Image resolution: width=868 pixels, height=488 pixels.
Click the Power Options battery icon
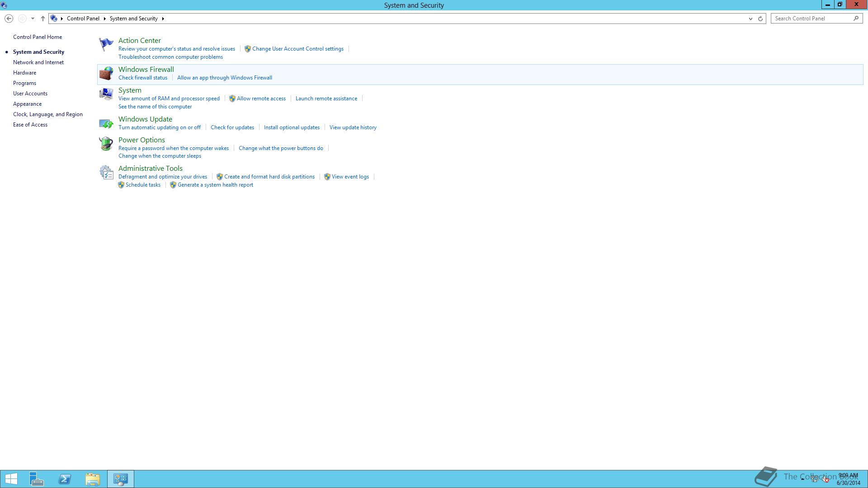click(x=106, y=144)
